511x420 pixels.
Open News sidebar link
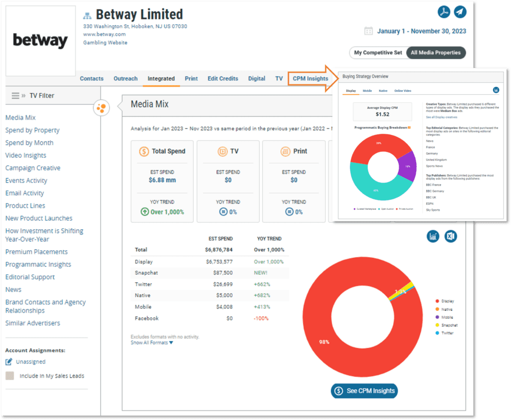click(13, 290)
